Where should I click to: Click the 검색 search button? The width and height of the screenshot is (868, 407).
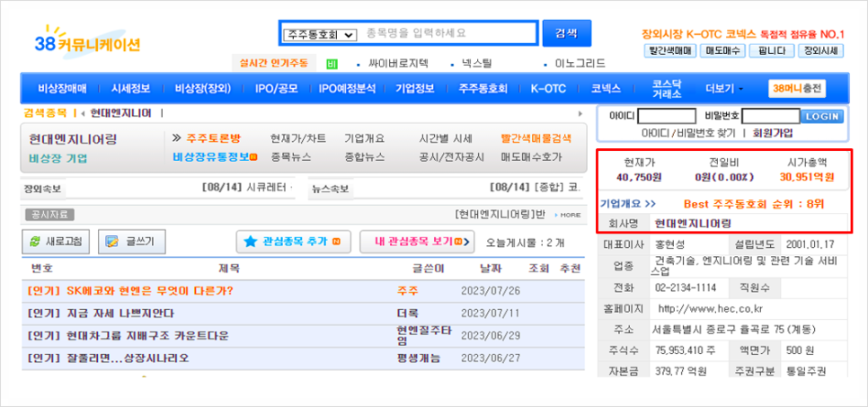tap(566, 33)
